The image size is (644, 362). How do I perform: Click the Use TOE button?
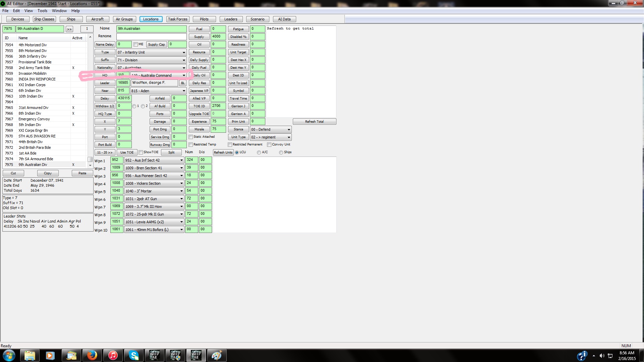[127, 153]
